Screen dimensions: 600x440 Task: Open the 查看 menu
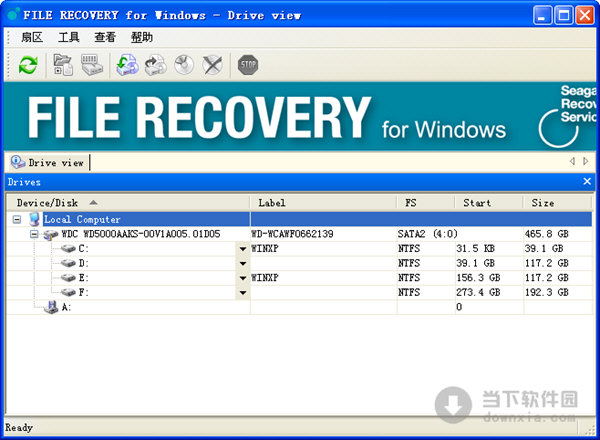click(105, 37)
